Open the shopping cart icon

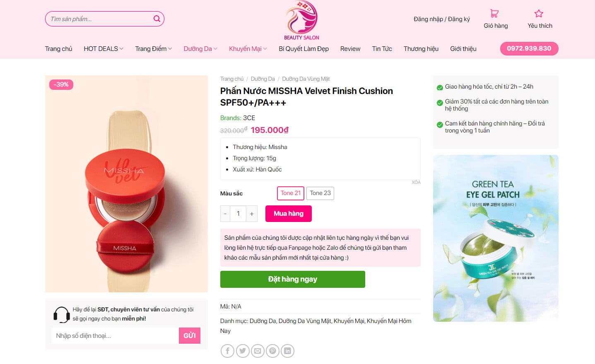pyautogui.click(x=494, y=14)
